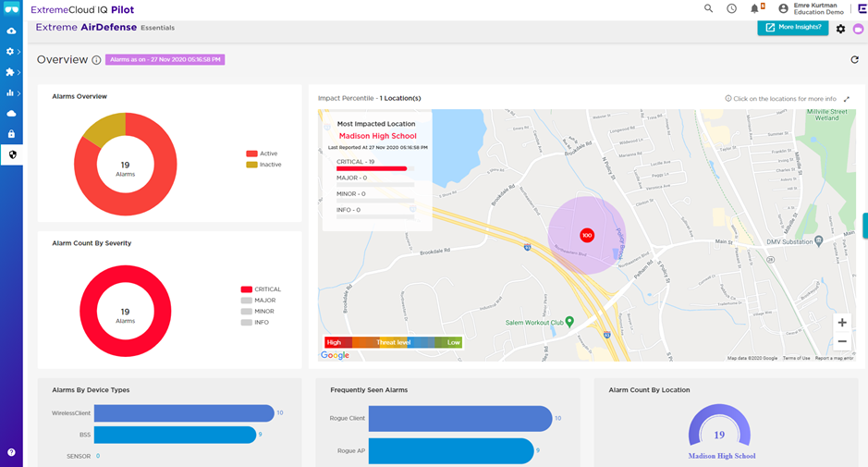
Task: Toggle Active legend in Alarms Overview
Action: pos(262,154)
